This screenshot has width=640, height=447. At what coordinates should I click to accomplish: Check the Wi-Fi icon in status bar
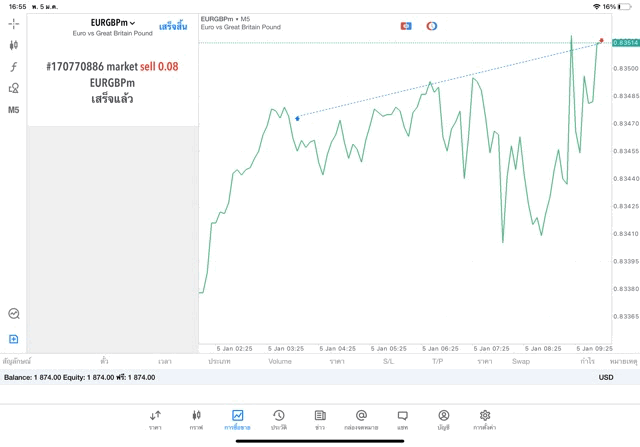tap(596, 7)
